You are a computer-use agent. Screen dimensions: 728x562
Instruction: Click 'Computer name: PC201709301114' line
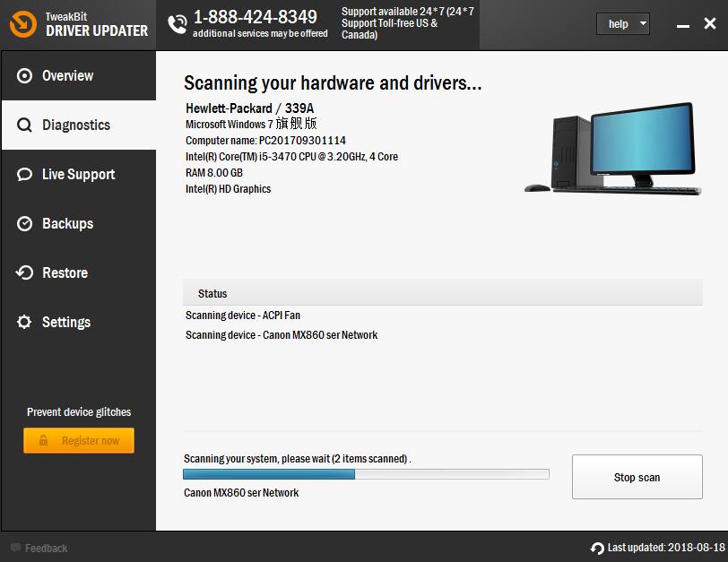click(265, 141)
